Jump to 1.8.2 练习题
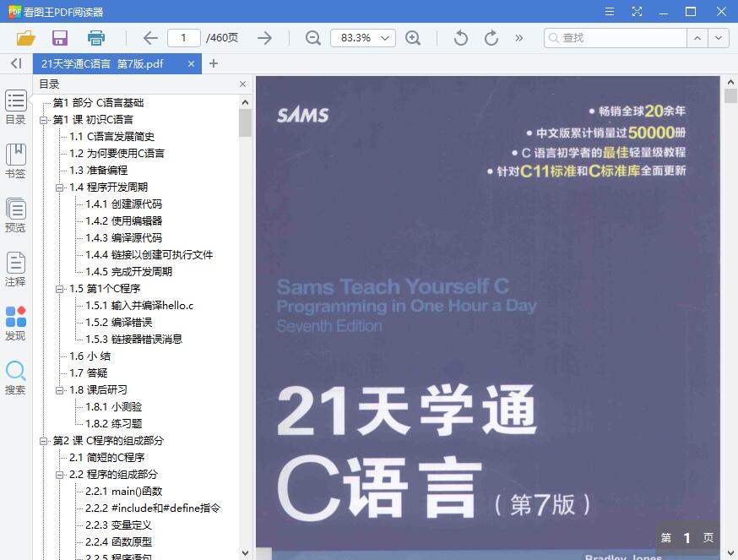Screen dimensions: 738x560 click(x=113, y=424)
